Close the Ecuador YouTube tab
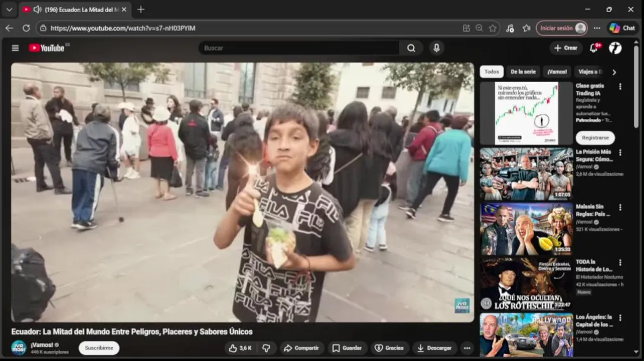The image size is (644, 361). (x=124, y=10)
